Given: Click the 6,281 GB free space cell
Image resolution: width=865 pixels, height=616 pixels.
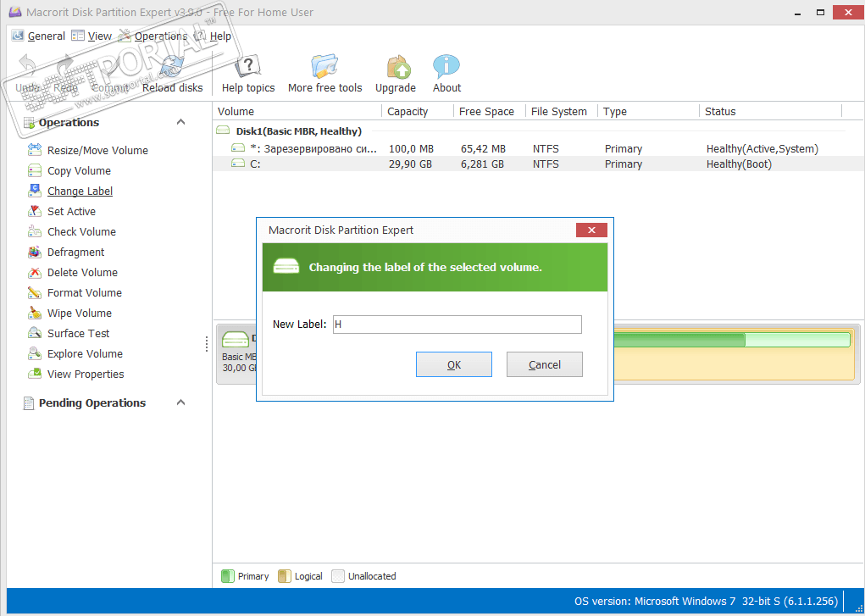Looking at the screenshot, I should (x=482, y=164).
